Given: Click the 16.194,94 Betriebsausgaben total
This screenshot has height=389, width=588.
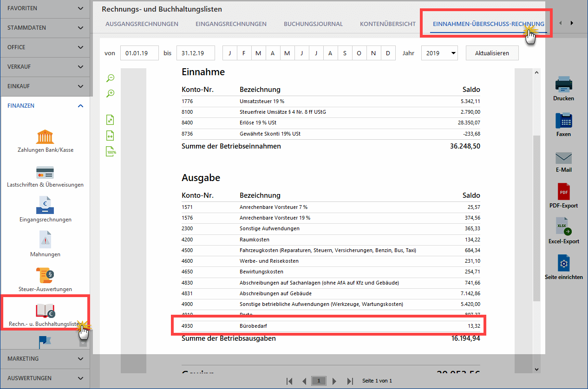Looking at the screenshot, I should (465, 338).
